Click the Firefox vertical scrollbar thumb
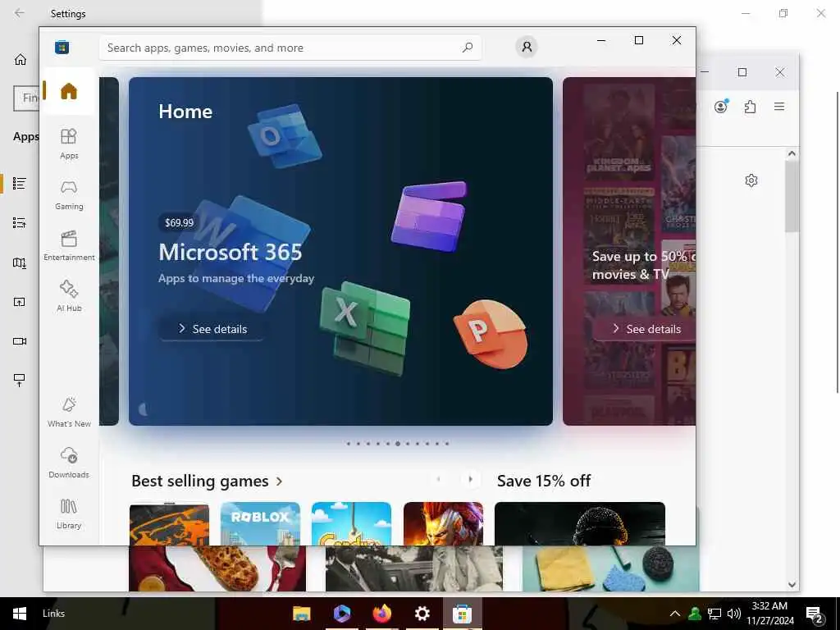This screenshot has width=840, height=630. [792, 195]
